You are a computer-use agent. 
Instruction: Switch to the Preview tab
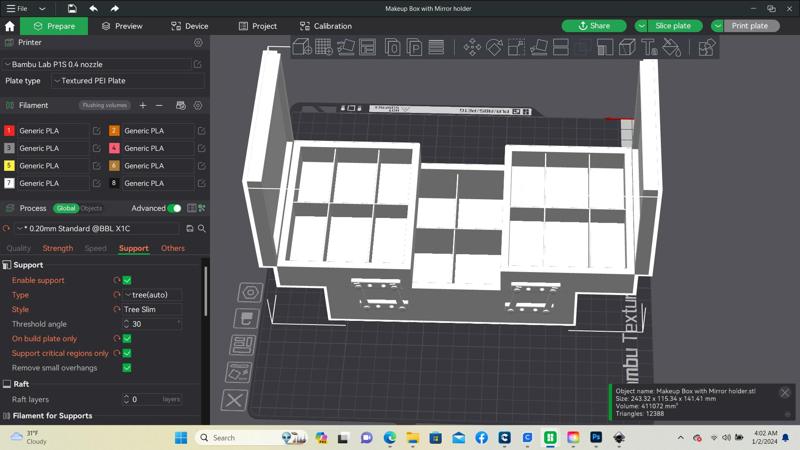(123, 26)
